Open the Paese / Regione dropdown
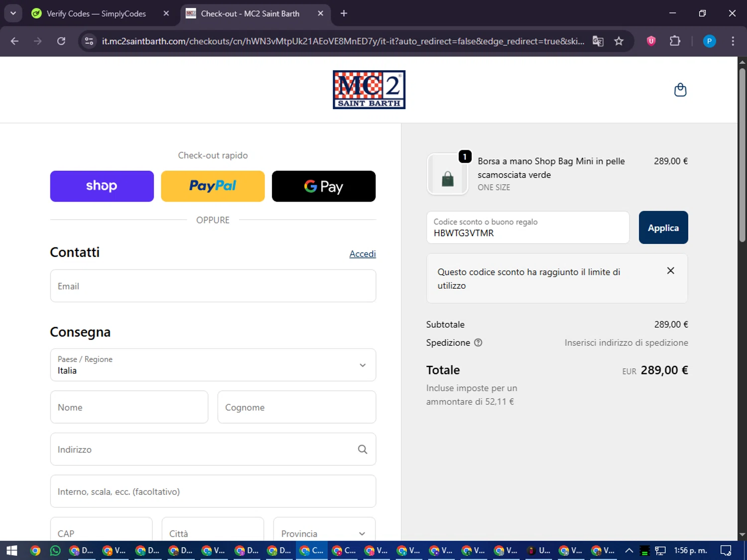 tap(213, 365)
